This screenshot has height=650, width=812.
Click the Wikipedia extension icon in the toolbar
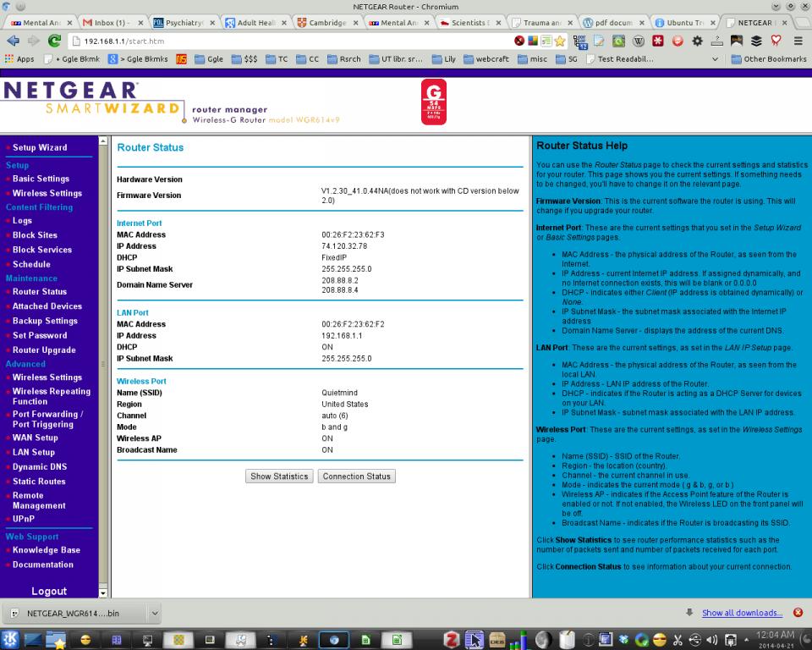(637, 41)
